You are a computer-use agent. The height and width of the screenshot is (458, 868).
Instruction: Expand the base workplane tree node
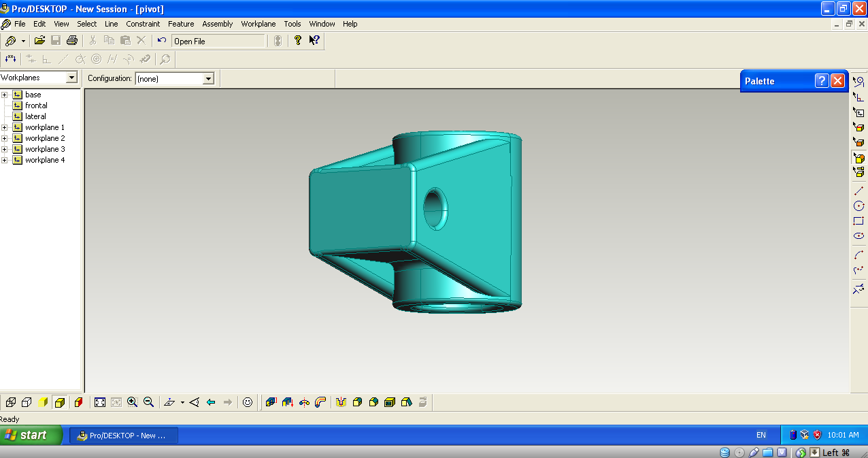[5, 95]
